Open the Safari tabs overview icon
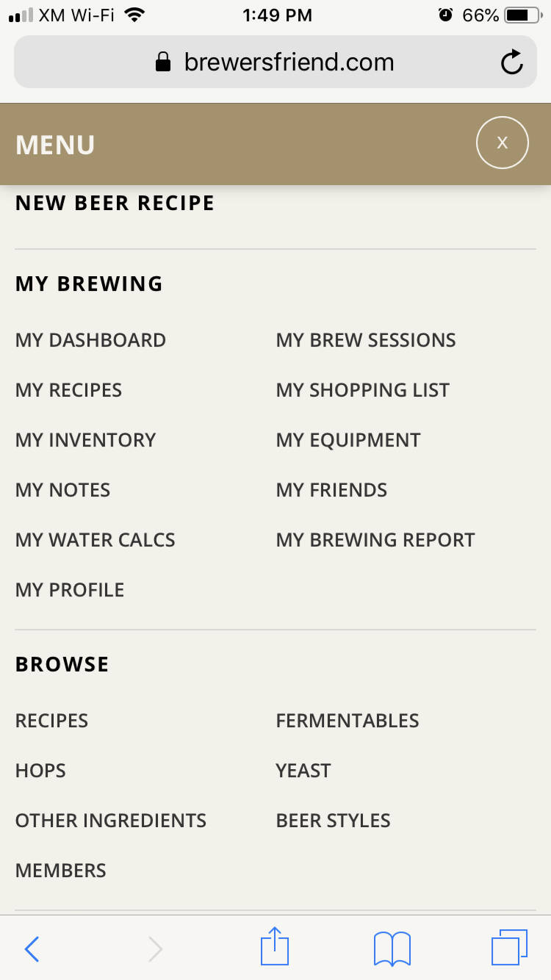 click(509, 947)
